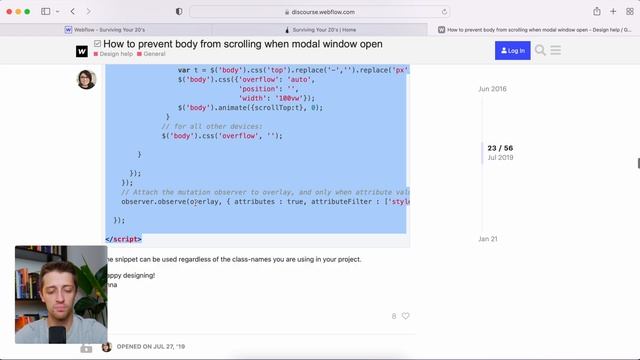Viewport: 640px width, 360px height.
Task: Click the OPENED ON JUL 27, '19 text
Action: [x=151, y=347]
